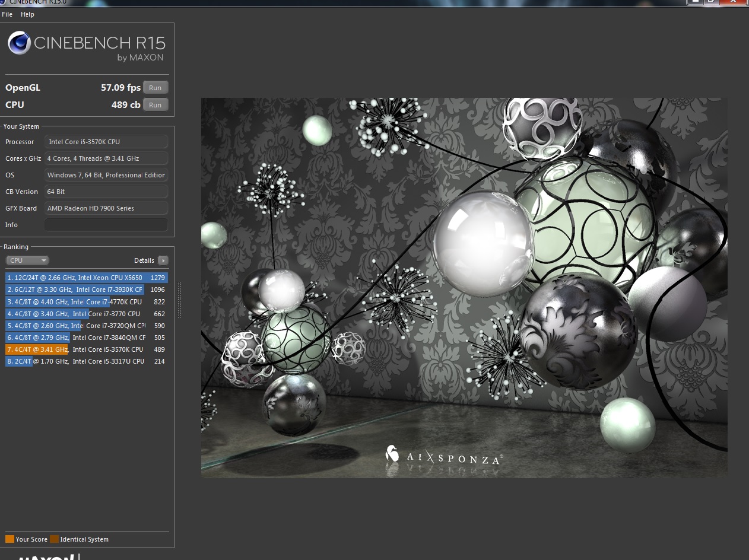Expand ranking Details arrow
Viewport: 749px width, 560px height.
(x=163, y=260)
